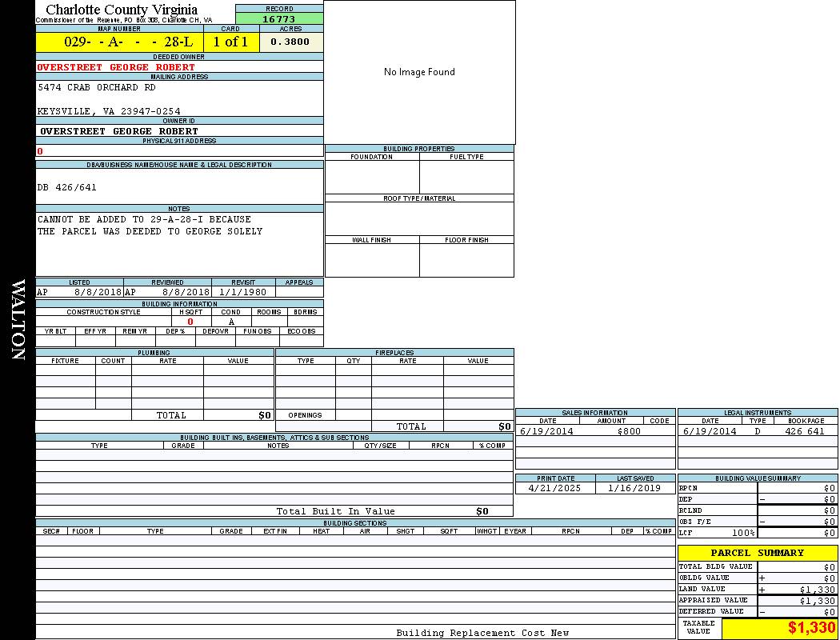Click the green record number 16773 field
Viewport: 840px width, 640px height.
click(x=279, y=18)
